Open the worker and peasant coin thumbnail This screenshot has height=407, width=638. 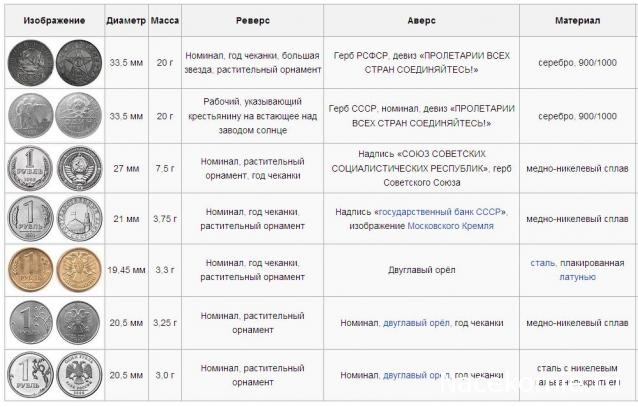pyautogui.click(x=31, y=116)
